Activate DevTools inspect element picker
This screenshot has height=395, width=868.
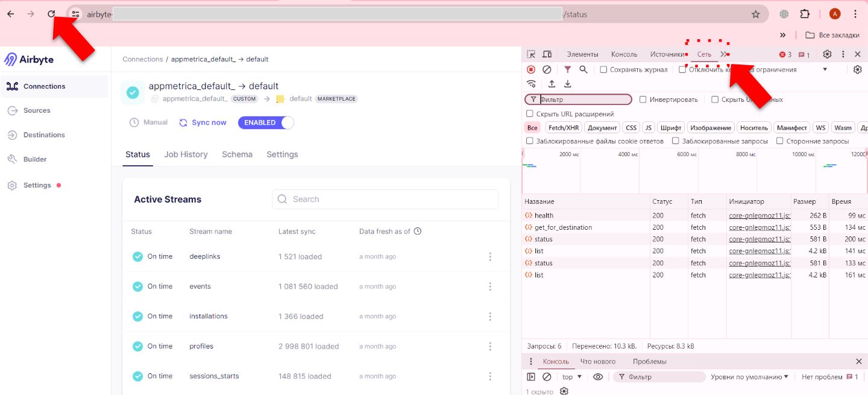pos(531,54)
